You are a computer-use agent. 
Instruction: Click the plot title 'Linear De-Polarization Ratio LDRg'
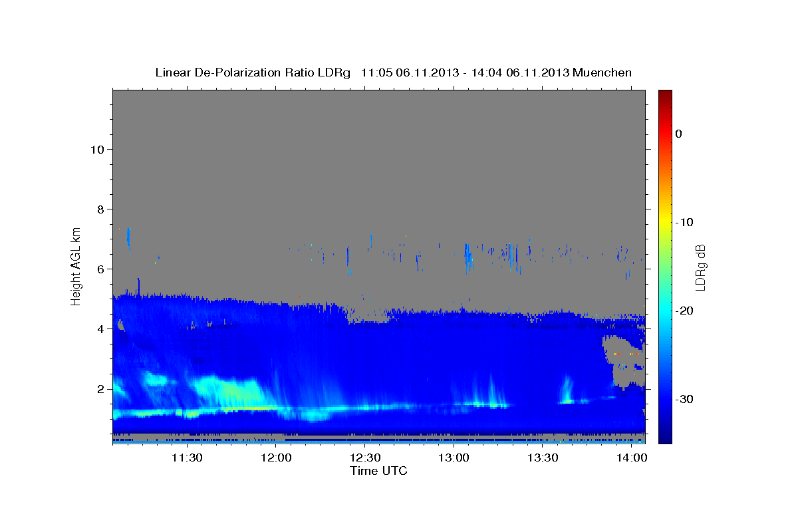(252, 72)
